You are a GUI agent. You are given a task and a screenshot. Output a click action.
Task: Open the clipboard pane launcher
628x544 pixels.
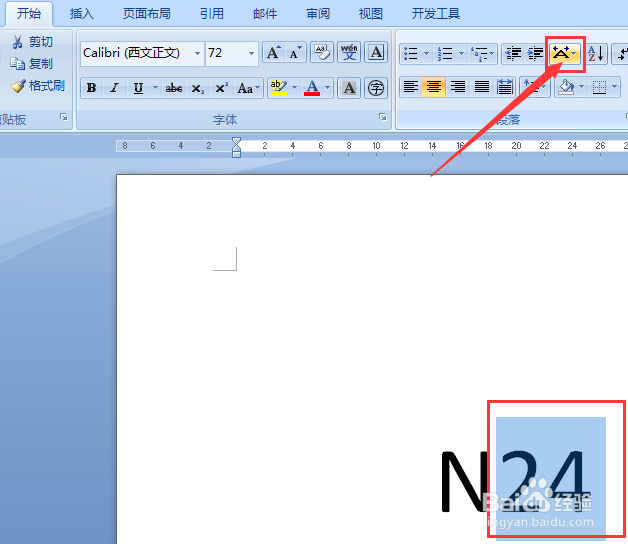64,117
